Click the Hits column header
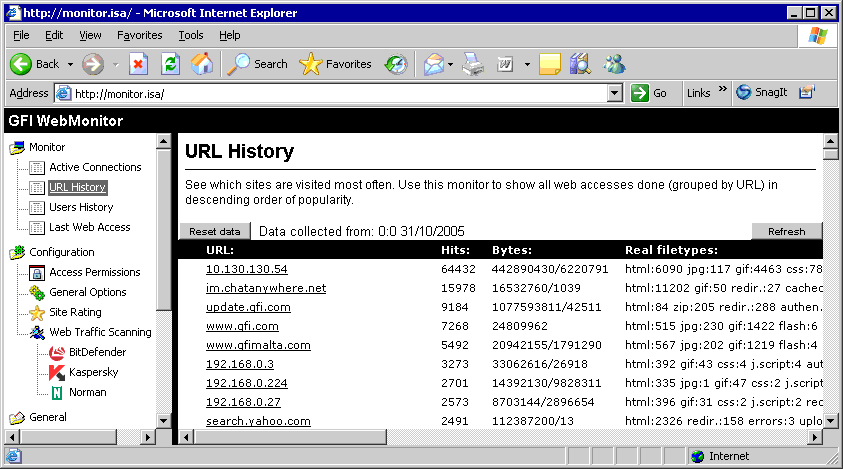Image resolution: width=843 pixels, height=469 pixels. click(455, 250)
